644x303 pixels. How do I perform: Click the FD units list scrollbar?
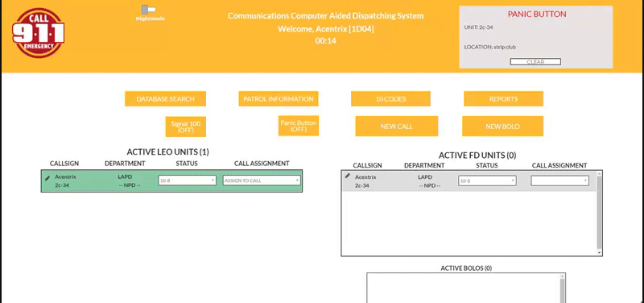point(599,213)
